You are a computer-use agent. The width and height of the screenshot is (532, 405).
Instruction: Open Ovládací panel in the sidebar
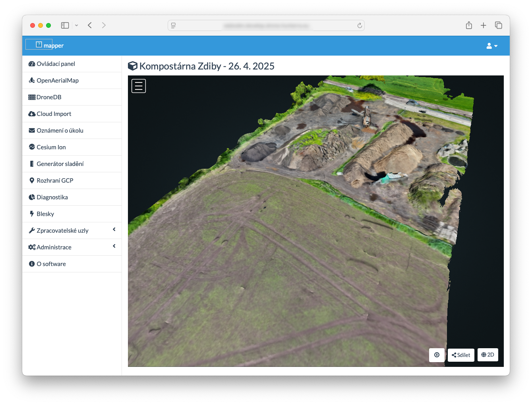click(56, 64)
